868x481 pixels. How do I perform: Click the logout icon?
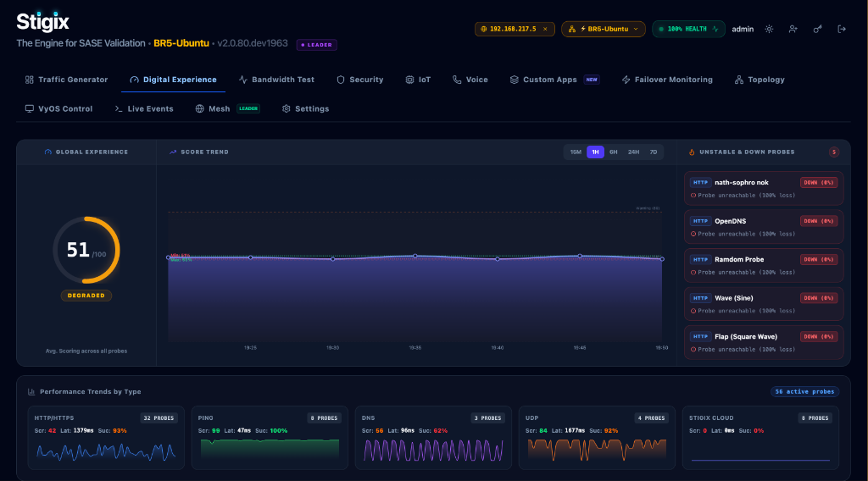pyautogui.click(x=842, y=29)
